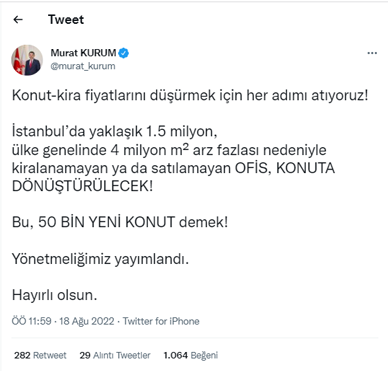Click the Yönetmeliğimiz yayımlandı sentence
Image resolution: width=388 pixels, height=371 pixels.
pyautogui.click(x=100, y=259)
